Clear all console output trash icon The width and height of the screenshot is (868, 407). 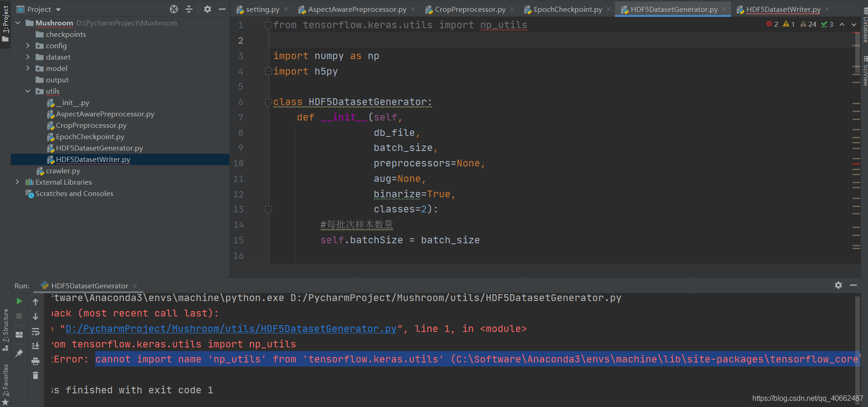[x=36, y=376]
